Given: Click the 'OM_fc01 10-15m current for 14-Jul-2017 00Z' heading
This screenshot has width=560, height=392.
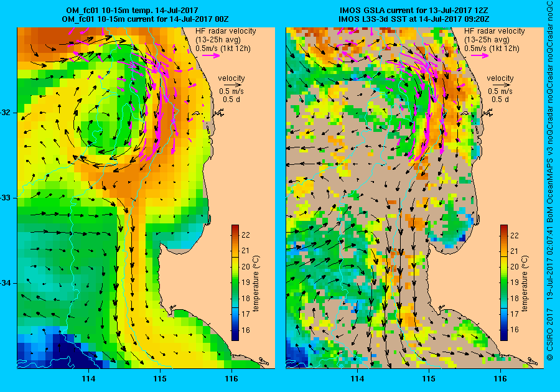Looking at the screenshot, I should tap(145, 19).
